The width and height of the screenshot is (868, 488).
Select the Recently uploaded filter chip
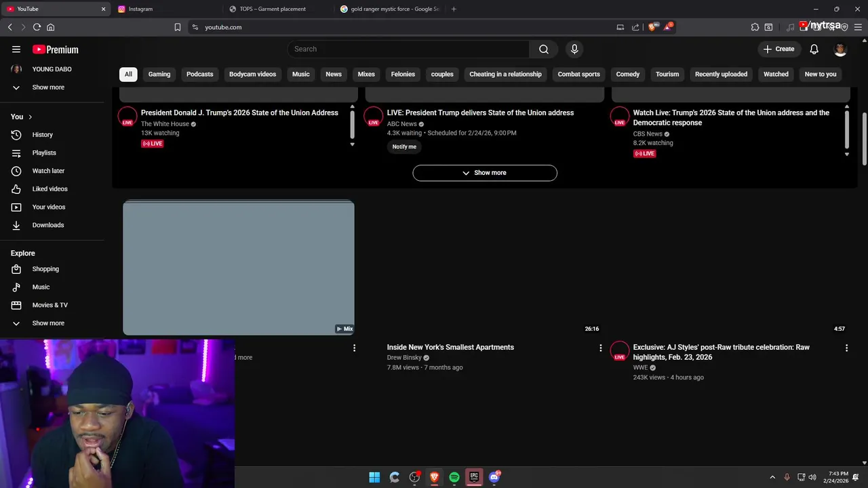[x=721, y=74]
